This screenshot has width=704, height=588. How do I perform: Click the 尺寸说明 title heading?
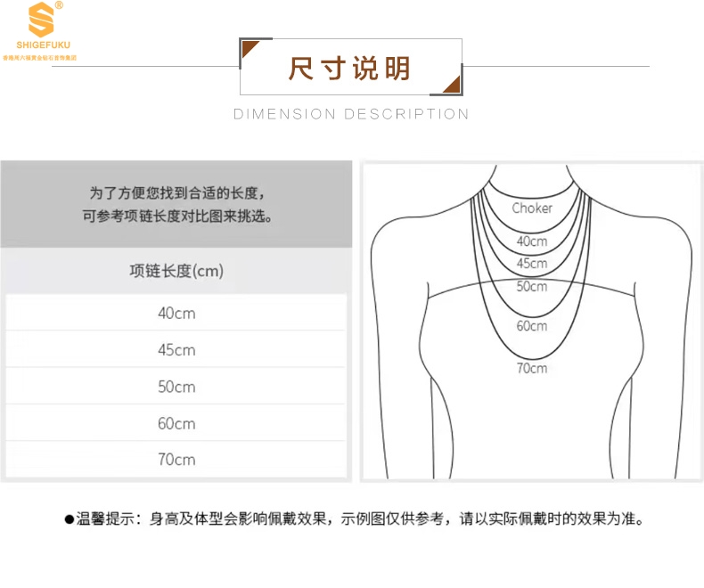pos(350,68)
